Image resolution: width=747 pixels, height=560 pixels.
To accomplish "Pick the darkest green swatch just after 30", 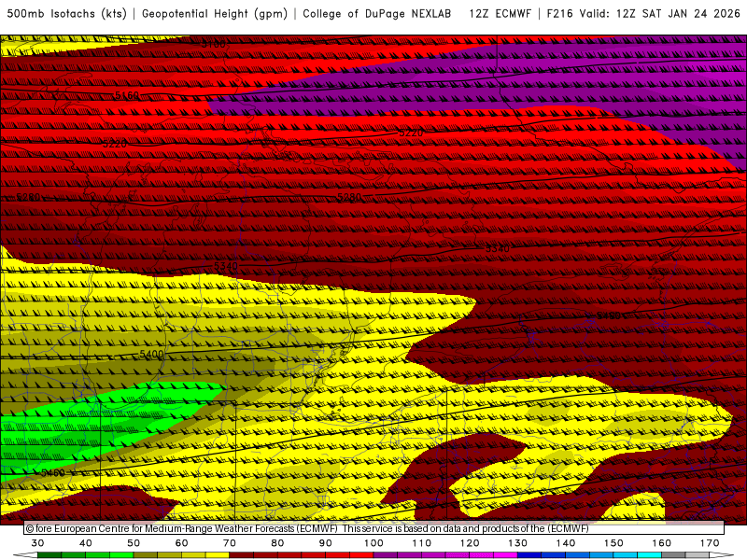I will pyautogui.click(x=49, y=555).
